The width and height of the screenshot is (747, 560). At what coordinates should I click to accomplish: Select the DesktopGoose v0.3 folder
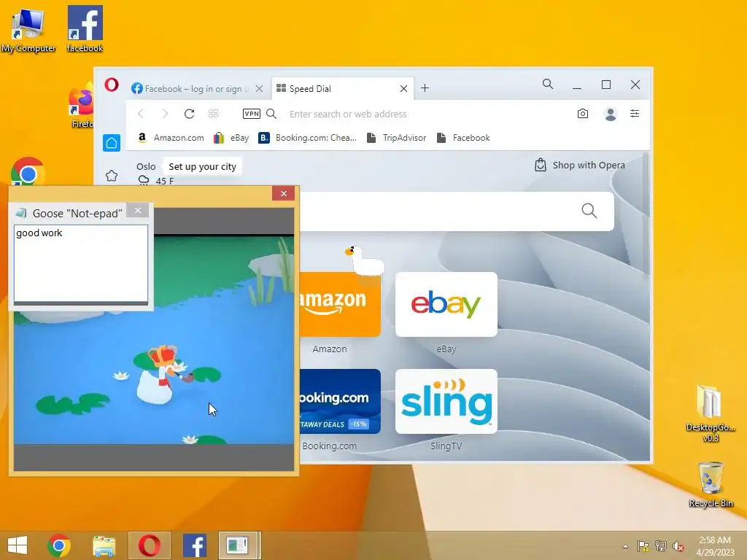(711, 413)
